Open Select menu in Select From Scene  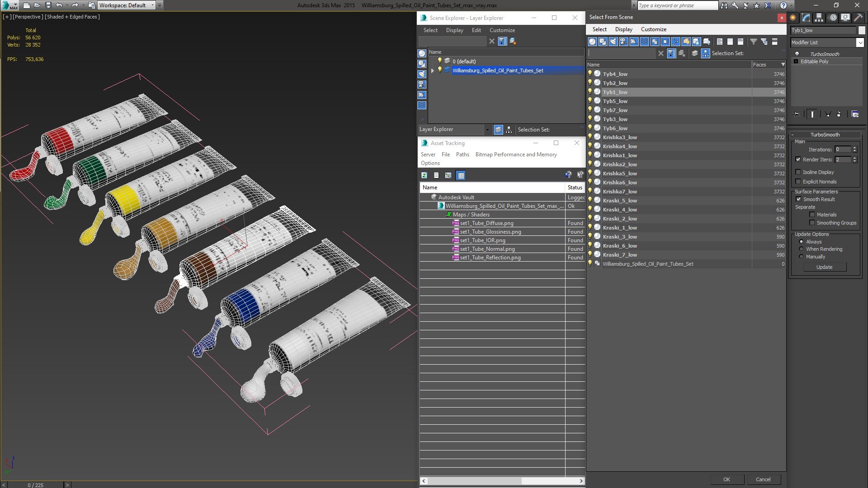coord(599,29)
